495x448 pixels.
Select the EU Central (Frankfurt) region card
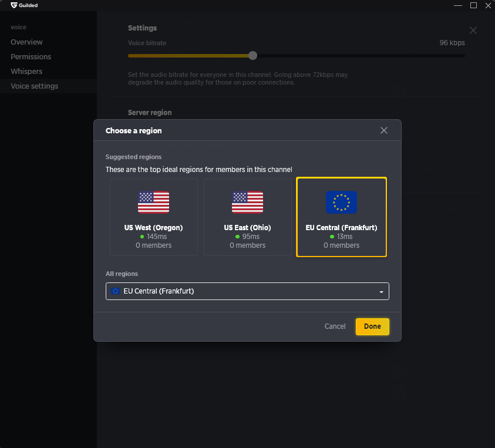coord(341,217)
